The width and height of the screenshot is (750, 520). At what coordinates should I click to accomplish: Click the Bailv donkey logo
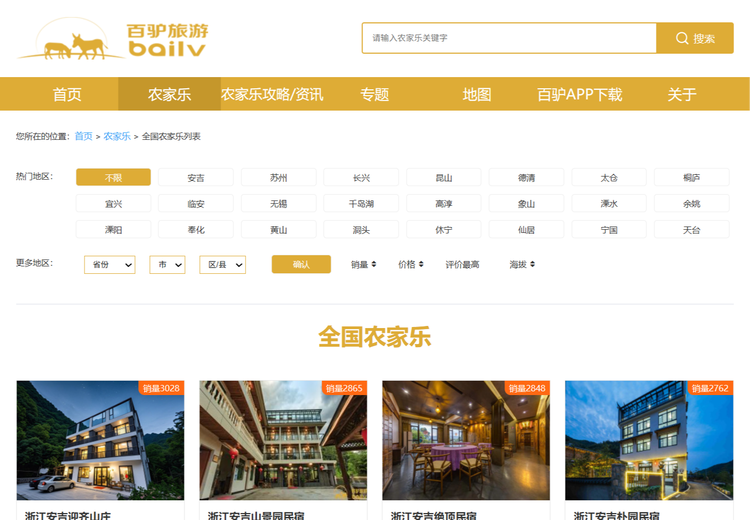(112, 39)
